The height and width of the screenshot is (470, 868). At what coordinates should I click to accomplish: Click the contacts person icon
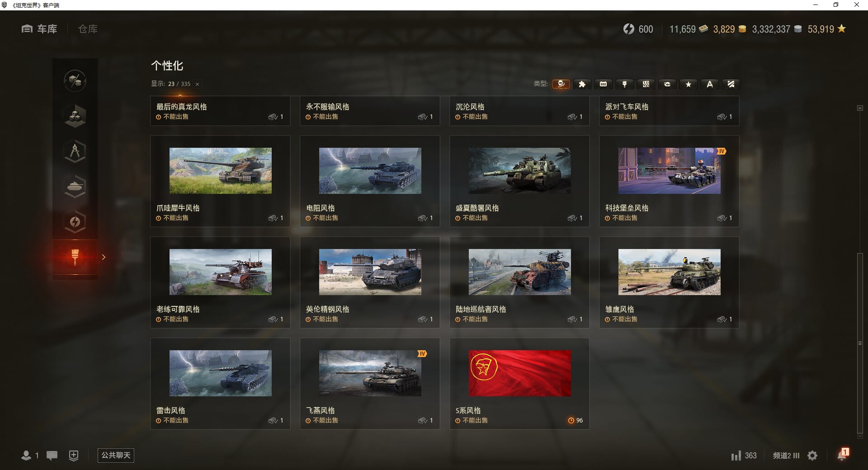tap(26, 456)
